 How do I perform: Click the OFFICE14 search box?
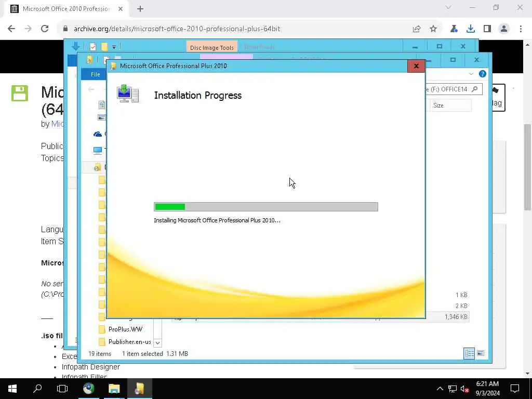coord(453,89)
